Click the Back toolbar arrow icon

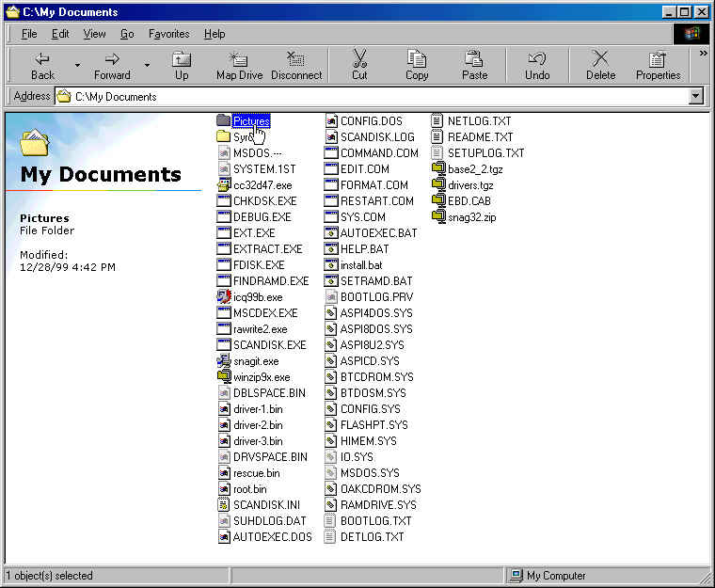pos(42,59)
